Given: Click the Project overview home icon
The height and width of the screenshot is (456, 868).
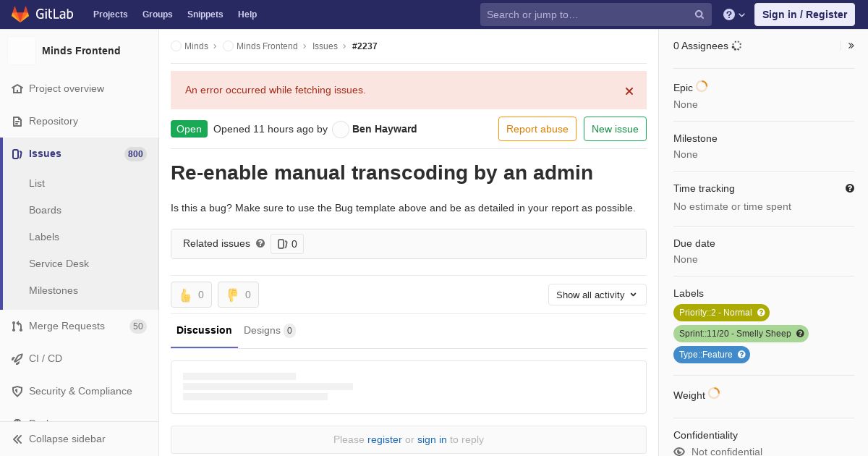Looking at the screenshot, I should 17,88.
